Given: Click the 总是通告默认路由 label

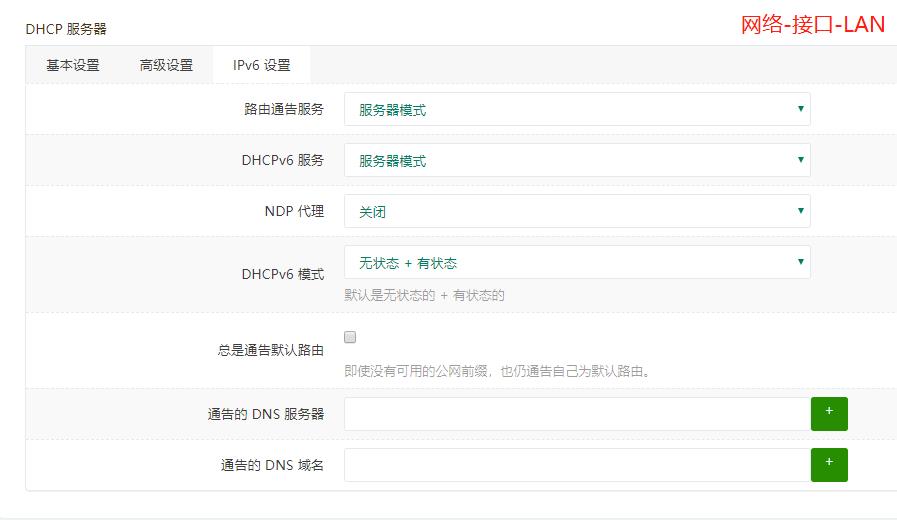Looking at the screenshot, I should tap(271, 350).
